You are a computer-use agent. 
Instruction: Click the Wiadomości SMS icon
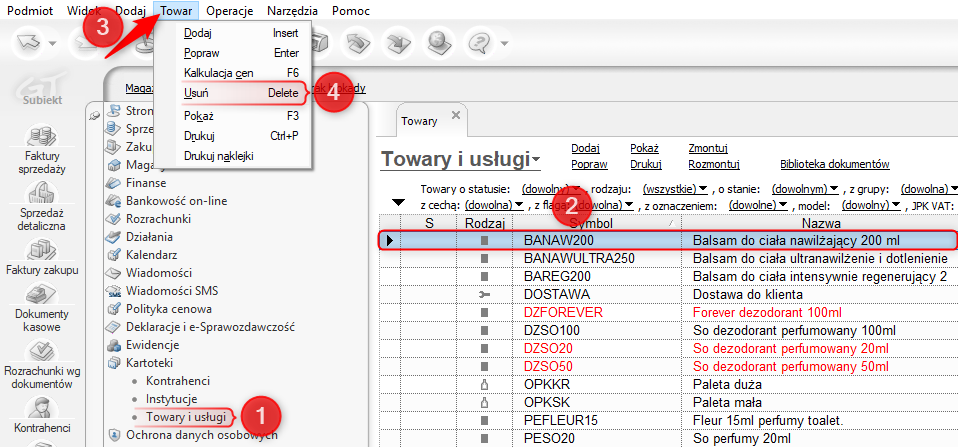(x=114, y=291)
